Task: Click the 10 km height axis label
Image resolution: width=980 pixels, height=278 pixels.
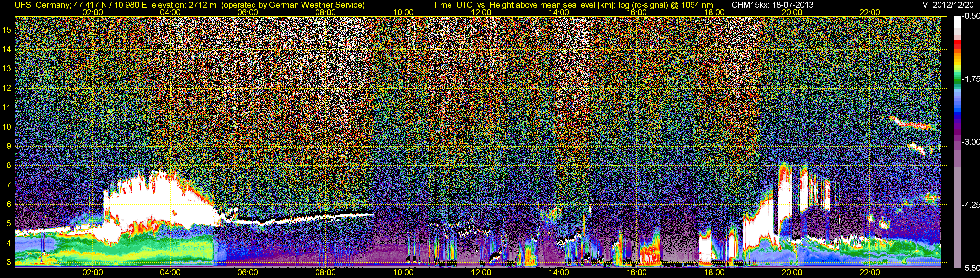Action: [7, 127]
